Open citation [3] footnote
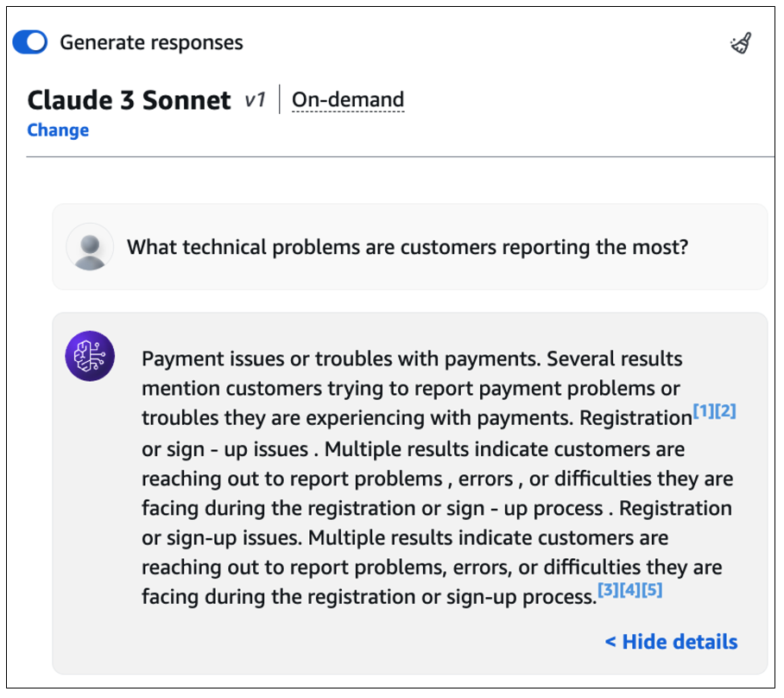 (609, 591)
